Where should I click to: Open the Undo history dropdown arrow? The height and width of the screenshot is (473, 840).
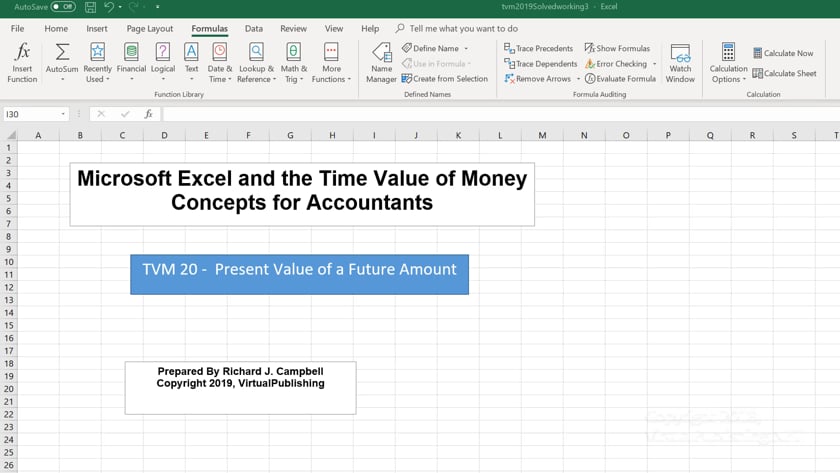tap(120, 7)
